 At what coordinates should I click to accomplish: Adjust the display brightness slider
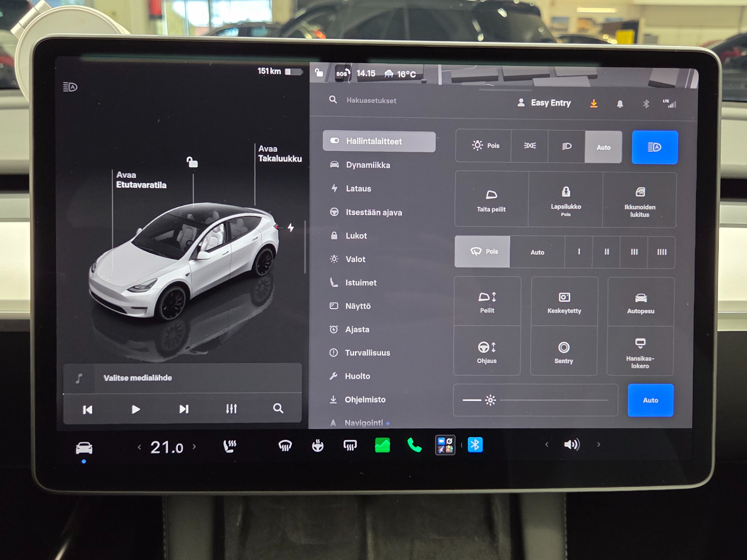pos(535,400)
